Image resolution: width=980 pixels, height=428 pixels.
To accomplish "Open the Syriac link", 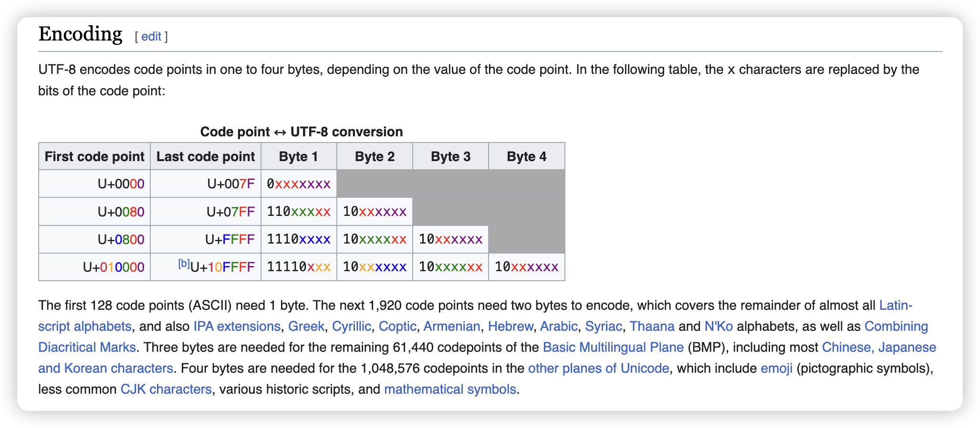I will (604, 326).
